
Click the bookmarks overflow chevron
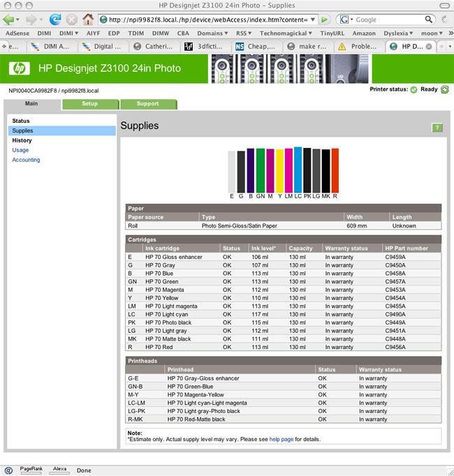tap(451, 33)
